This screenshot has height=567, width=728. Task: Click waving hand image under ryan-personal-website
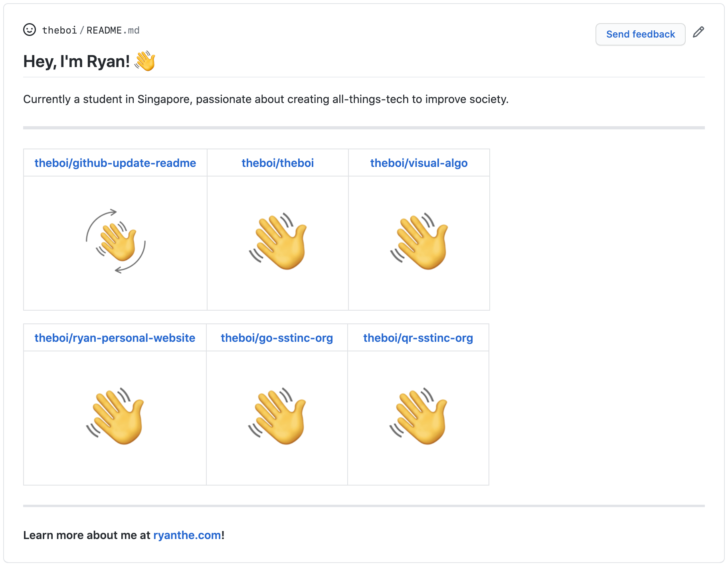pos(115,416)
